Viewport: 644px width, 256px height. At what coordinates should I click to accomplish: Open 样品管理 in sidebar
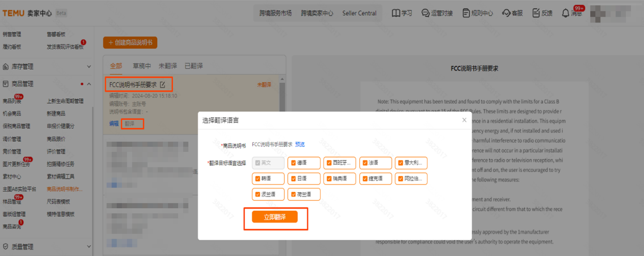point(12,202)
